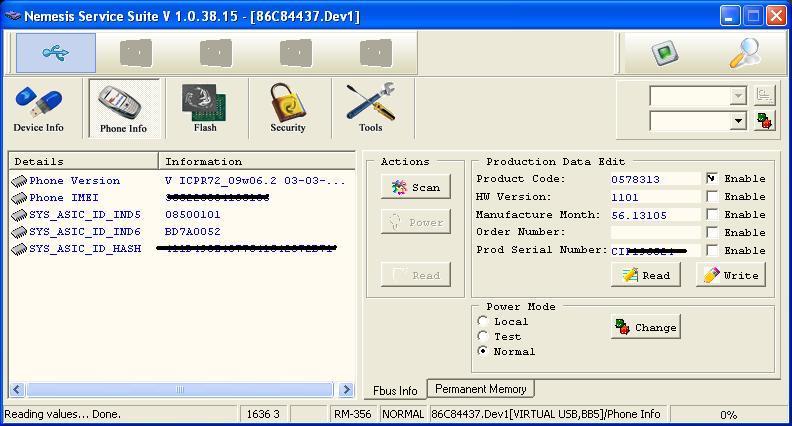The image size is (792, 426).
Task: Click the Power button in Actions
Action: [x=416, y=222]
